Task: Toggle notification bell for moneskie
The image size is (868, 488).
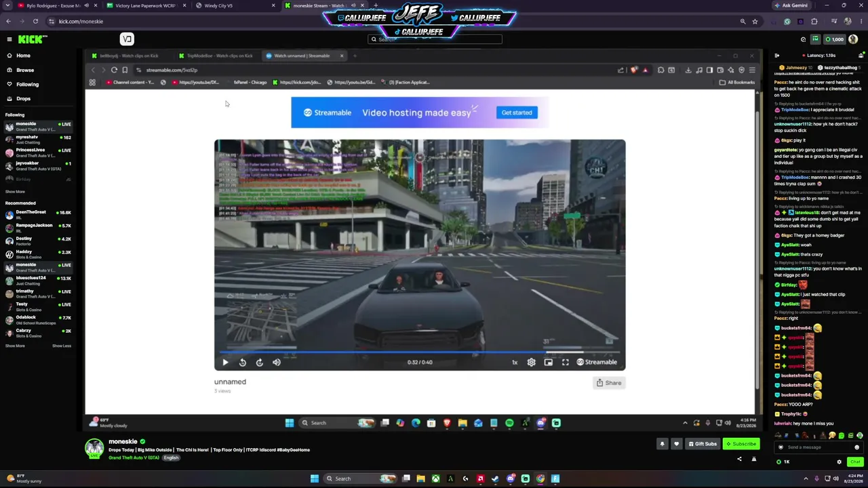Action: (662, 444)
